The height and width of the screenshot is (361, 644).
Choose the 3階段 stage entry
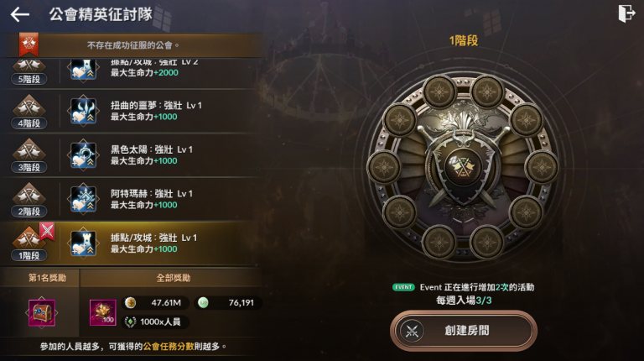(x=132, y=155)
